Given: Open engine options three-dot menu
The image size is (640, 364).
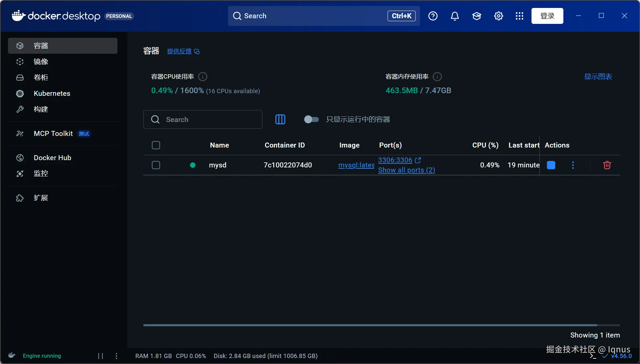Looking at the screenshot, I should (x=116, y=356).
